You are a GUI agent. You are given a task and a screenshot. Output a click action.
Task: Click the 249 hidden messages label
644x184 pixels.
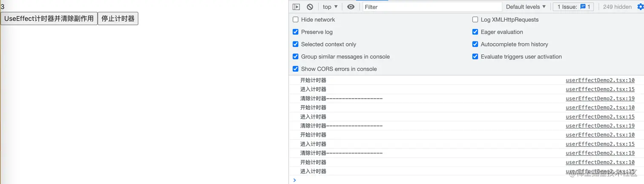(617, 7)
